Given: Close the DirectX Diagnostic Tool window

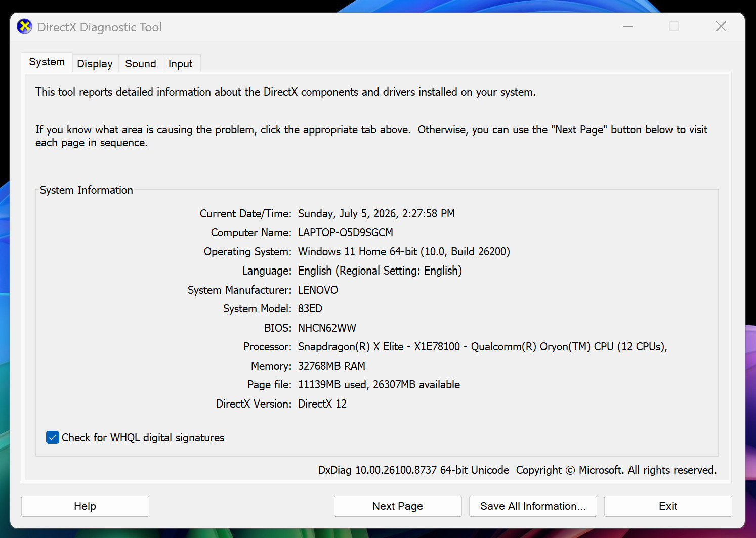Looking at the screenshot, I should (x=721, y=27).
